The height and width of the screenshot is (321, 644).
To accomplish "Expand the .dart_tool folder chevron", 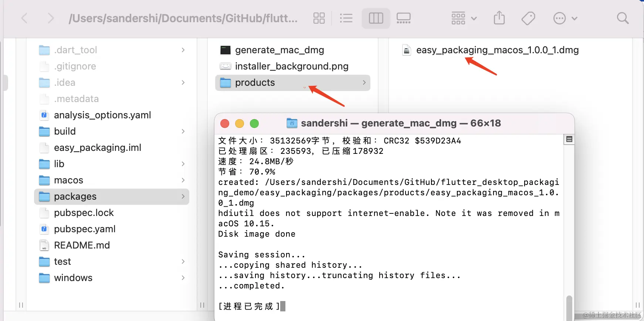I will pyautogui.click(x=183, y=50).
